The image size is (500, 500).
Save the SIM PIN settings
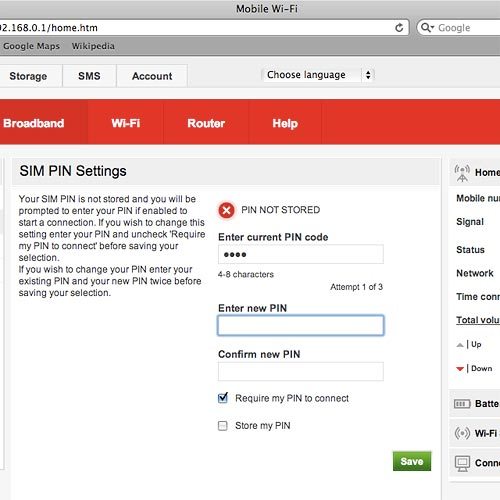pos(412,461)
